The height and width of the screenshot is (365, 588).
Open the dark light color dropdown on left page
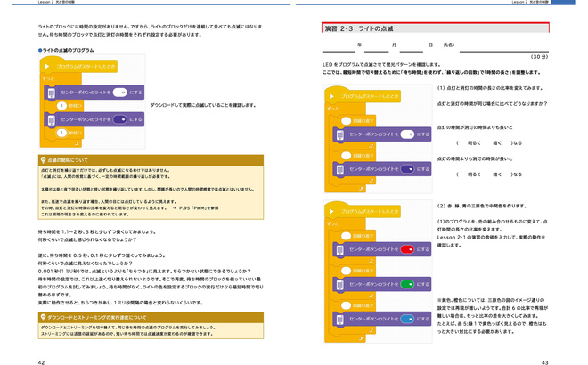pos(119,118)
